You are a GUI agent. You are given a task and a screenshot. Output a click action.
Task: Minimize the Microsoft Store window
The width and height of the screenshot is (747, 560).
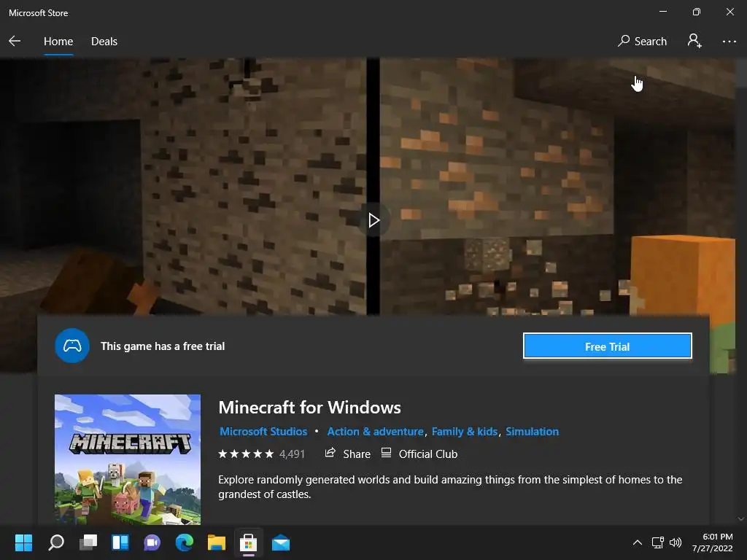pos(663,12)
